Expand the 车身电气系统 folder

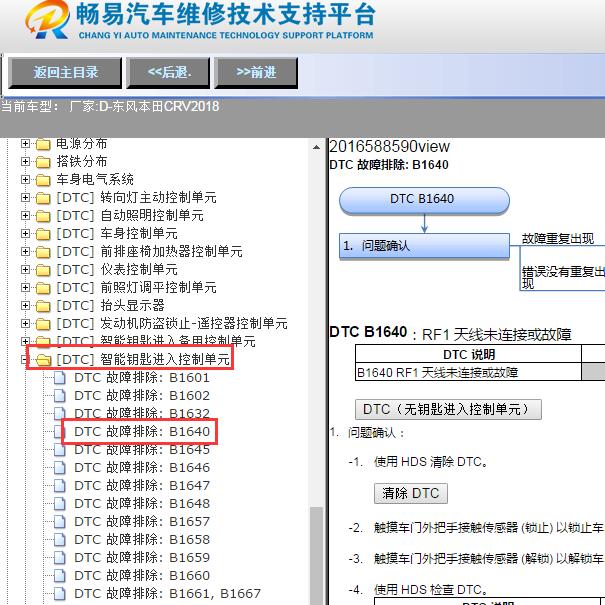[25, 179]
